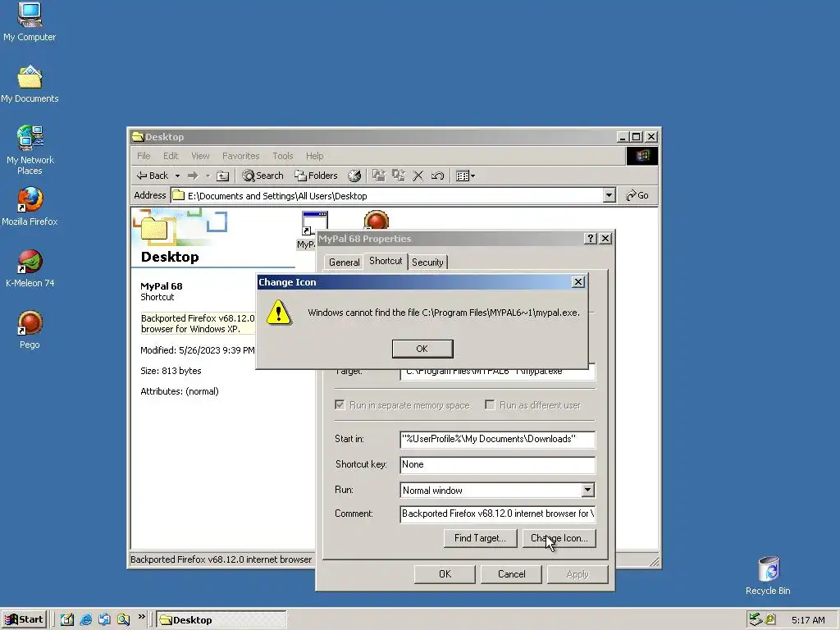Click Show Desktop quick launch icon

pyautogui.click(x=67, y=620)
